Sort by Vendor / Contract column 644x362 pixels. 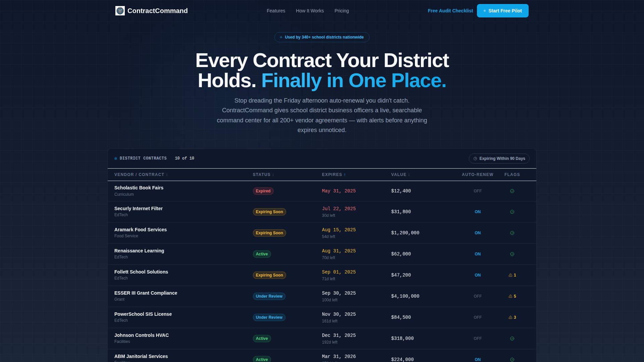click(141, 175)
